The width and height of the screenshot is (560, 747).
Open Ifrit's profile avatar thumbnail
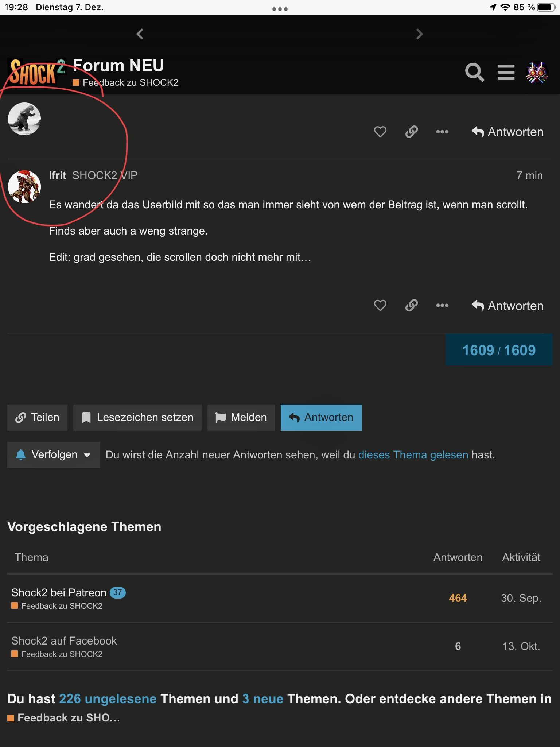(x=24, y=187)
